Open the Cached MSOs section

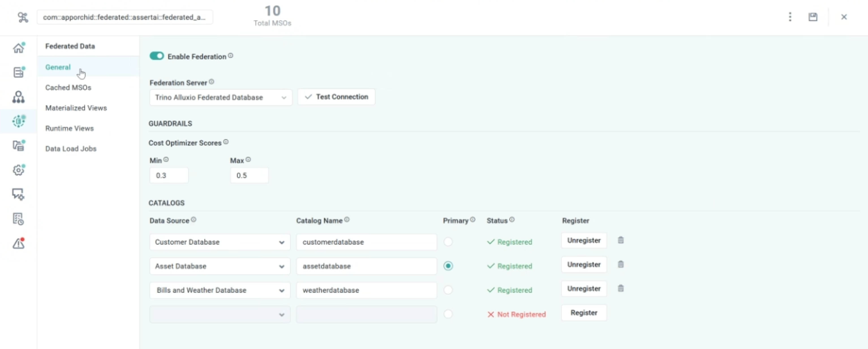[x=68, y=88]
